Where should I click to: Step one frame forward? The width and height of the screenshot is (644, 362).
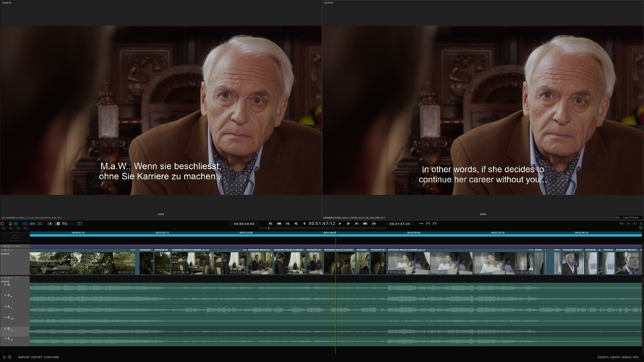click(x=348, y=224)
